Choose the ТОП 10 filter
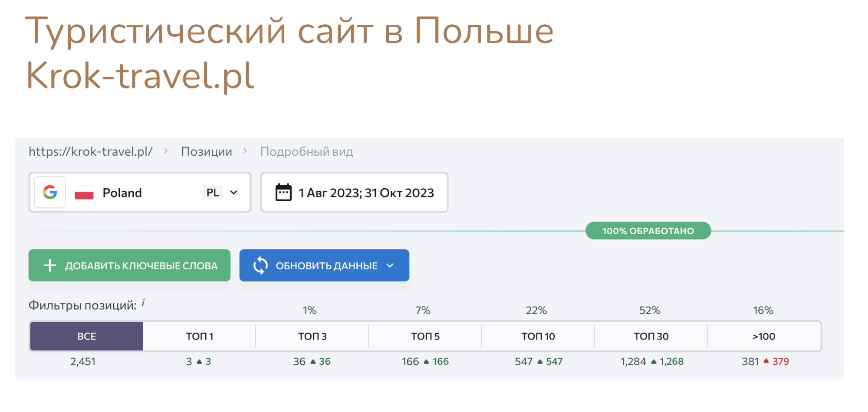Image resolution: width=868 pixels, height=412 pixels. point(538,336)
